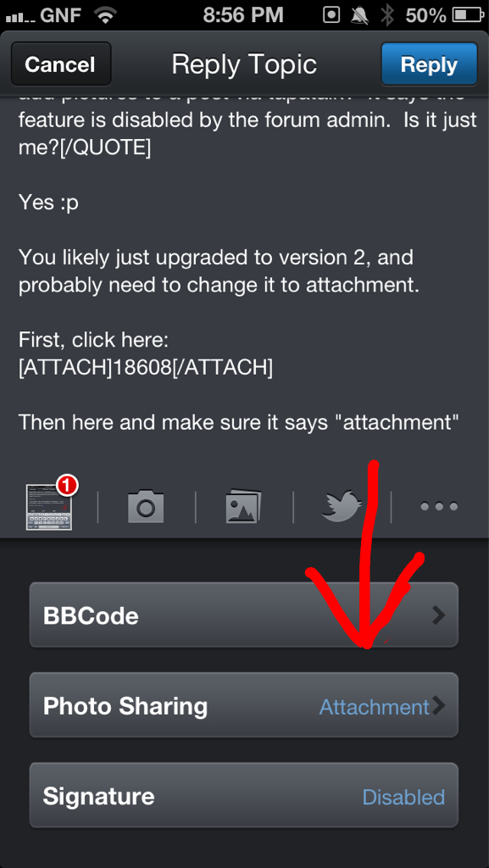Image resolution: width=489 pixels, height=868 pixels.
Task: Tap the battery icon in status bar
Action: tap(468, 15)
